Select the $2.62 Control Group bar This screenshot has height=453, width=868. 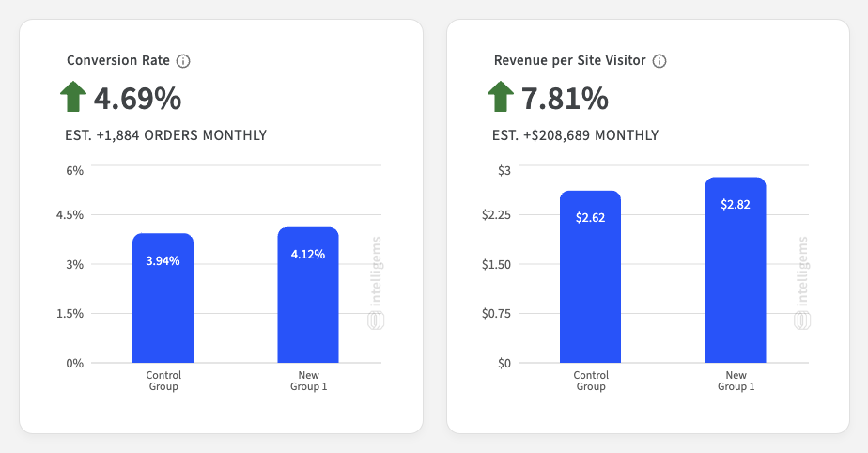tap(590, 277)
